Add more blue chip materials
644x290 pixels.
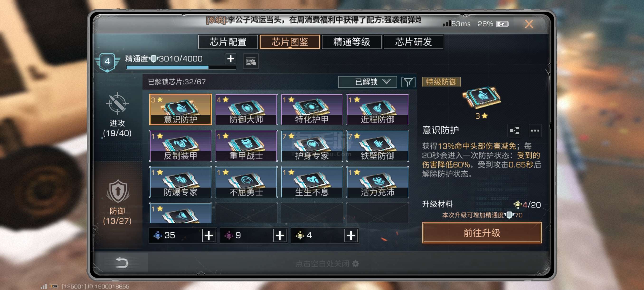pos(208,235)
